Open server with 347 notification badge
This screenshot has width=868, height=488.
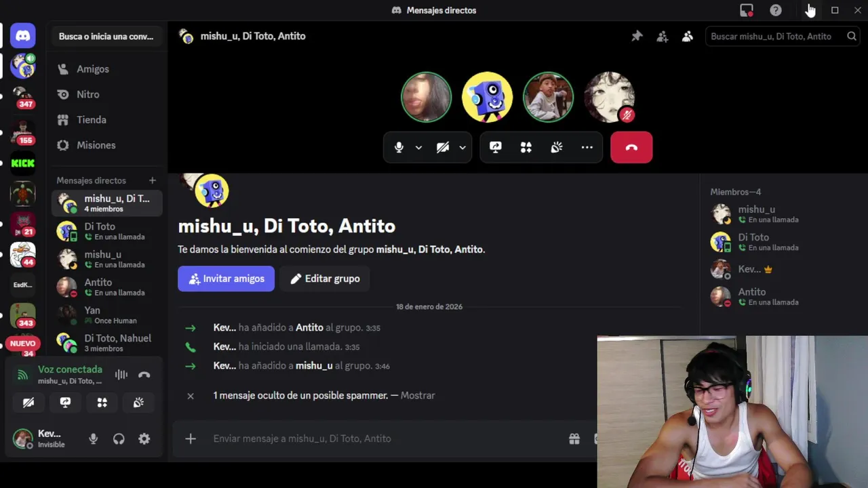(x=23, y=97)
